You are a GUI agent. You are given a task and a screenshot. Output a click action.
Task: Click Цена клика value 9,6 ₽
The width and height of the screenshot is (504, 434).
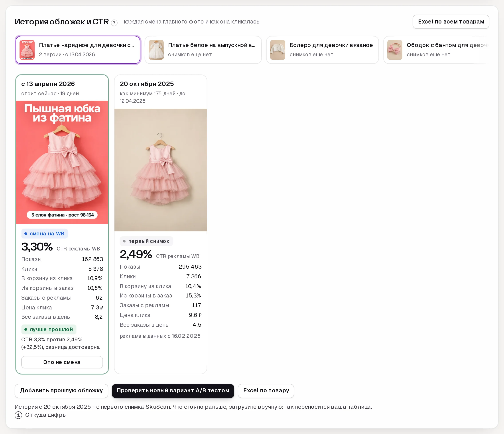(x=195, y=315)
